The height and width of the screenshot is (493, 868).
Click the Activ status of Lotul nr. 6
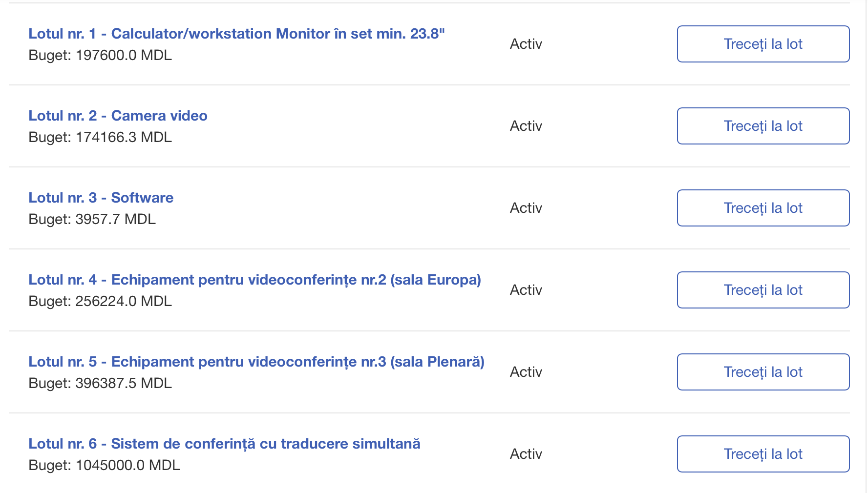tap(526, 454)
